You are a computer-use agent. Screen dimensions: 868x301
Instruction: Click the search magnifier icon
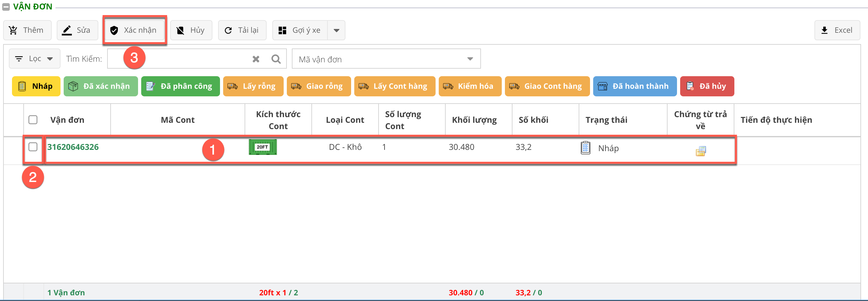coord(276,59)
